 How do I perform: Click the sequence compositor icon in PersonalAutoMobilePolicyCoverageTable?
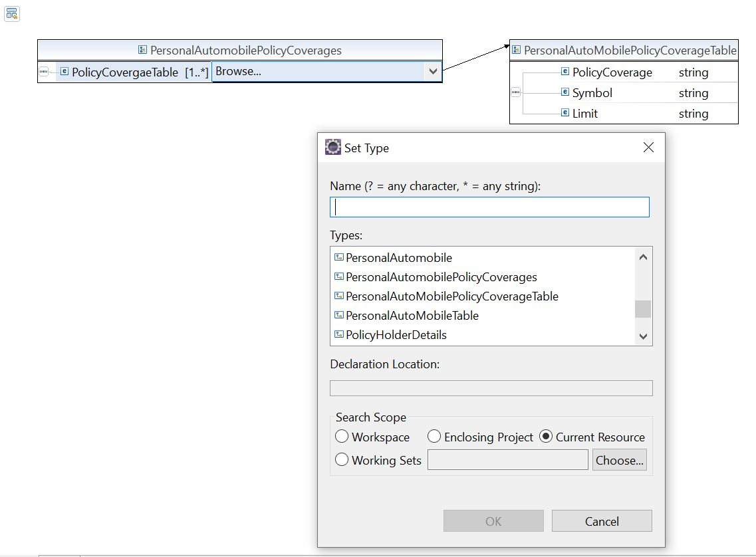pos(516,92)
